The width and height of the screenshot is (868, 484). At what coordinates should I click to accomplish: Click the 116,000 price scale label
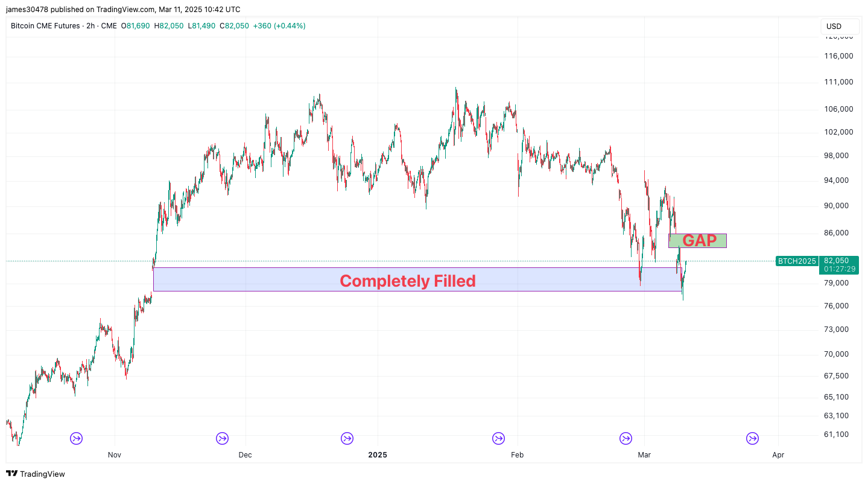pos(838,56)
